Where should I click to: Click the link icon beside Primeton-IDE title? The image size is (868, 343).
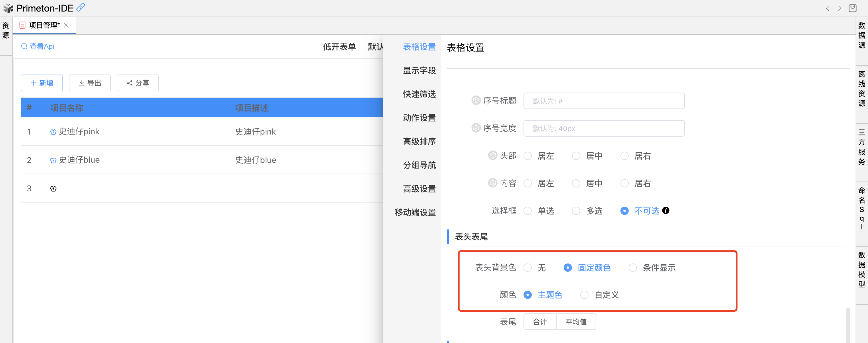pos(81,7)
